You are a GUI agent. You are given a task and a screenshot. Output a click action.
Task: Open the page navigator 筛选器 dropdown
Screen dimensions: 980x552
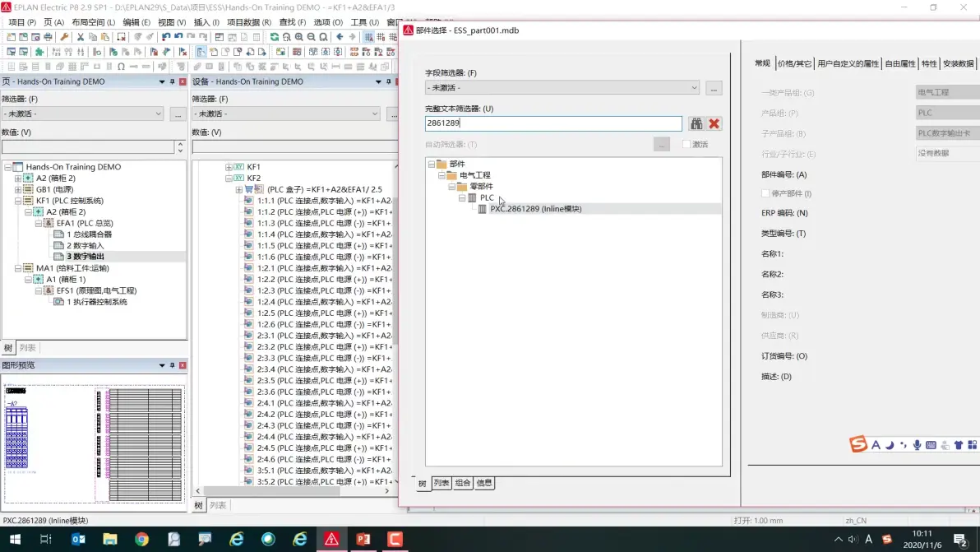tap(82, 114)
